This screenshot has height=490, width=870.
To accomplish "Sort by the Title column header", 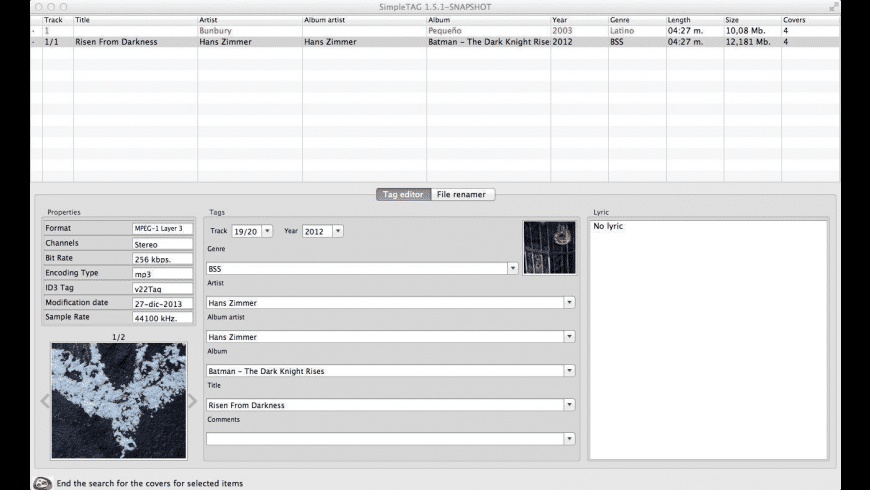I will click(x=135, y=20).
